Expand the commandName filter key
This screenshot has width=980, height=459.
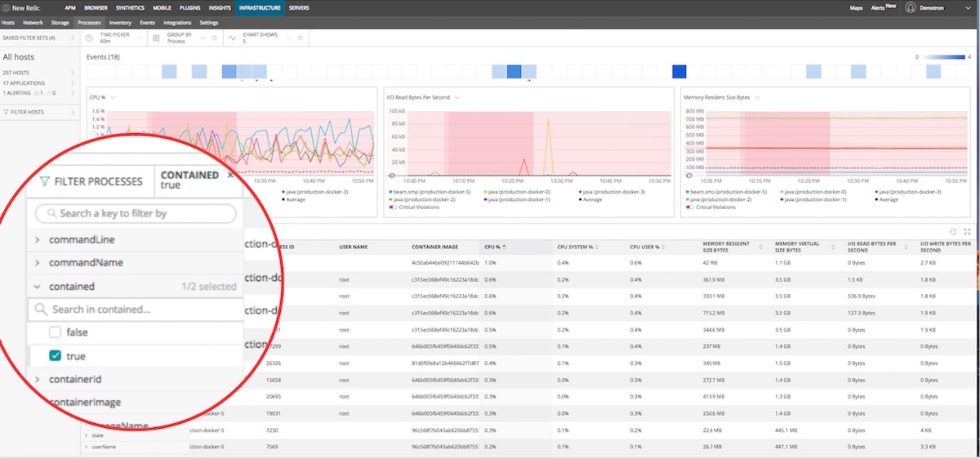[38, 263]
